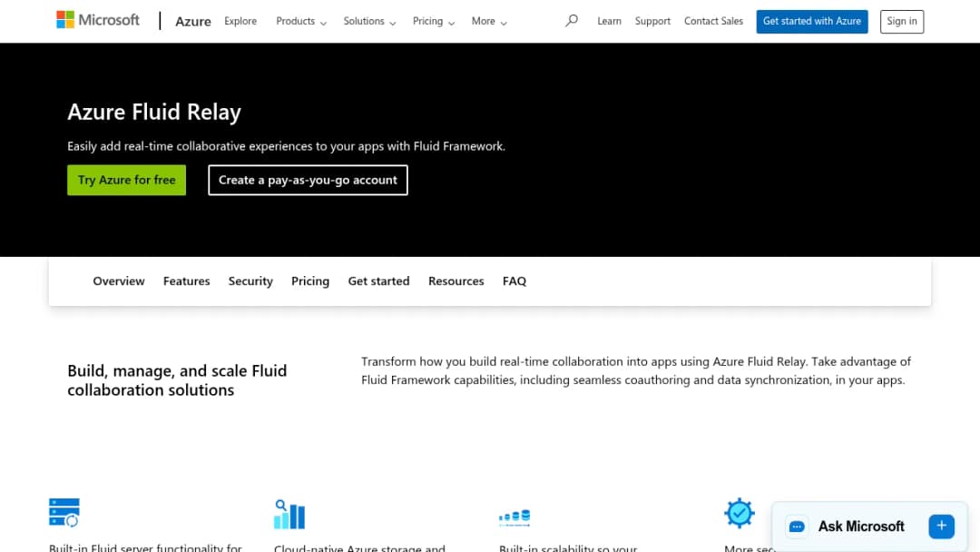Screen dimensions: 980x552
Task: Click the bar chart analytics icon
Action: point(289,514)
